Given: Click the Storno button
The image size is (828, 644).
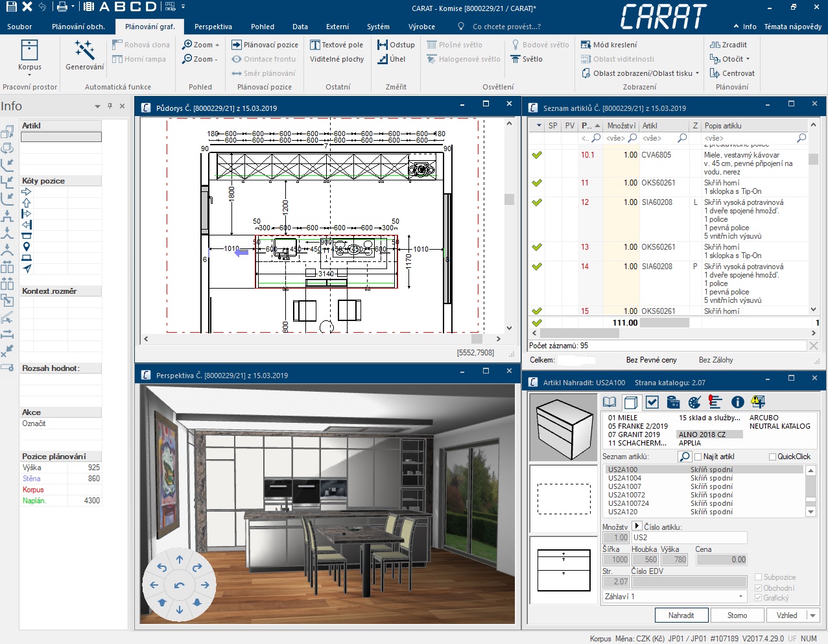Looking at the screenshot, I should (x=737, y=615).
